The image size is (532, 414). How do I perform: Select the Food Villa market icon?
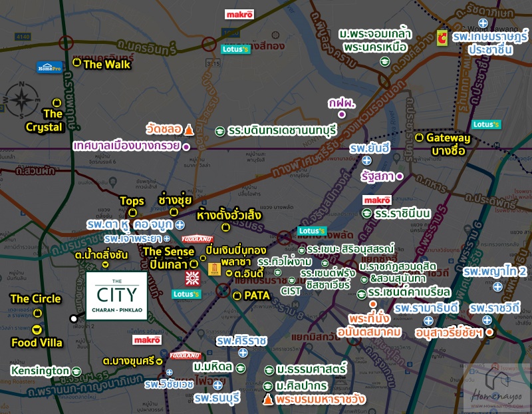click(x=37, y=329)
